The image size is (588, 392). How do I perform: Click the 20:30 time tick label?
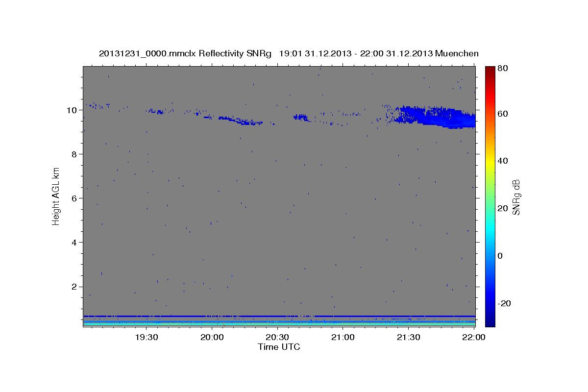[x=277, y=337]
